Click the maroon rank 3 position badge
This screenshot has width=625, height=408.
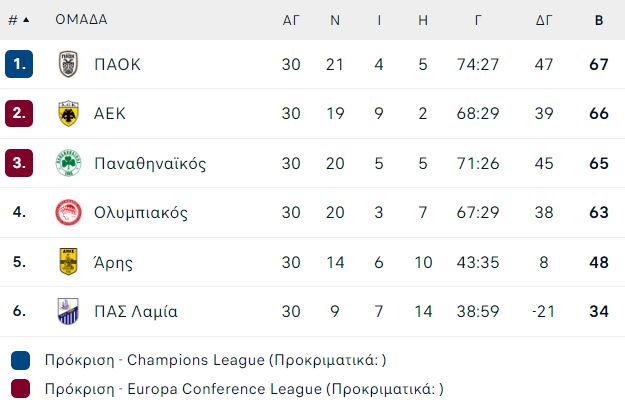coord(19,163)
